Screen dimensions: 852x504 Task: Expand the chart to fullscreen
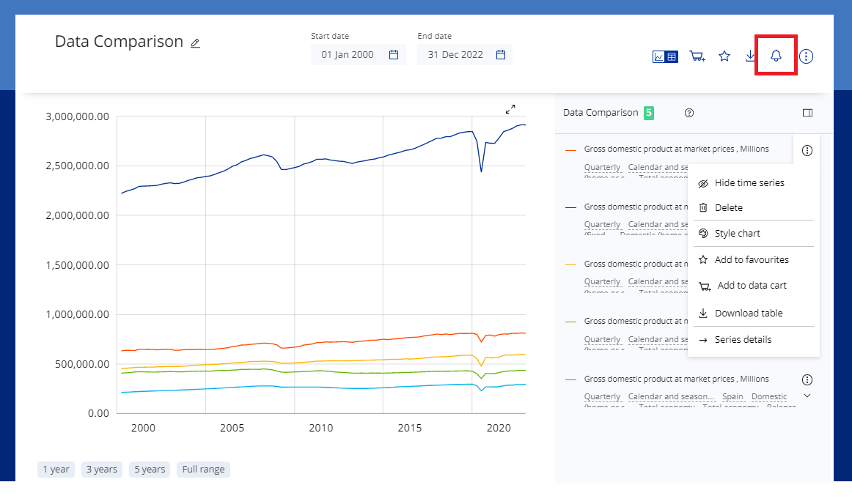pyautogui.click(x=510, y=109)
